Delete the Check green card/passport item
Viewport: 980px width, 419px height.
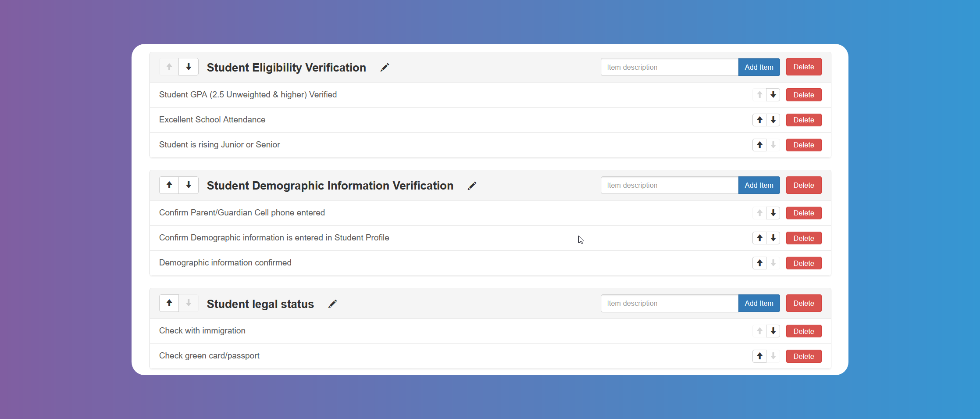point(803,356)
